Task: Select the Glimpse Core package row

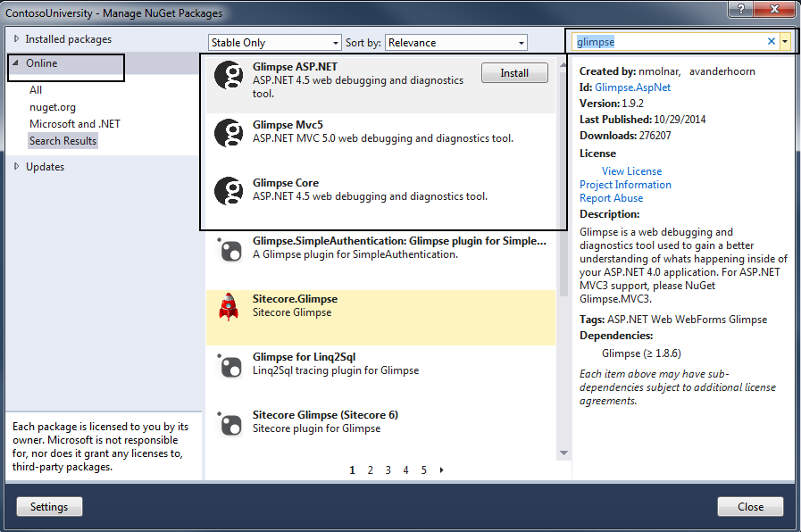Action: click(x=380, y=200)
